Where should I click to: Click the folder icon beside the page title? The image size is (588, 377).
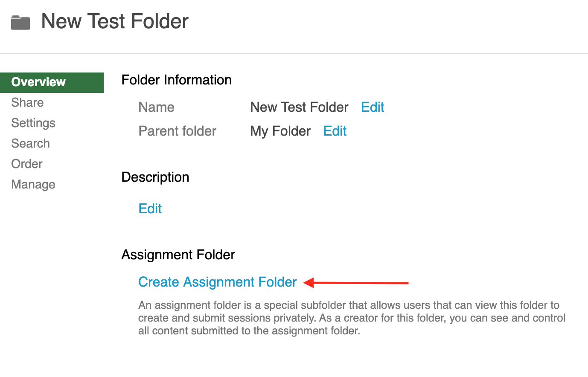[x=20, y=23]
